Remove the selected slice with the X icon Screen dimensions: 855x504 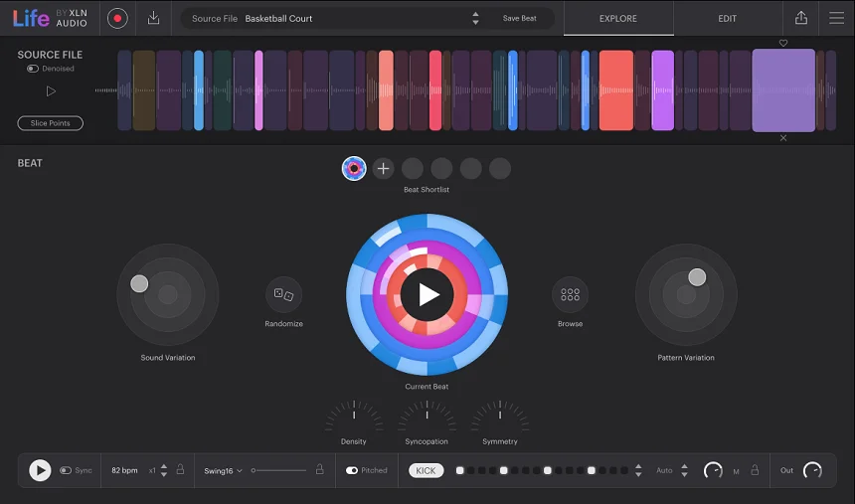pyautogui.click(x=783, y=138)
